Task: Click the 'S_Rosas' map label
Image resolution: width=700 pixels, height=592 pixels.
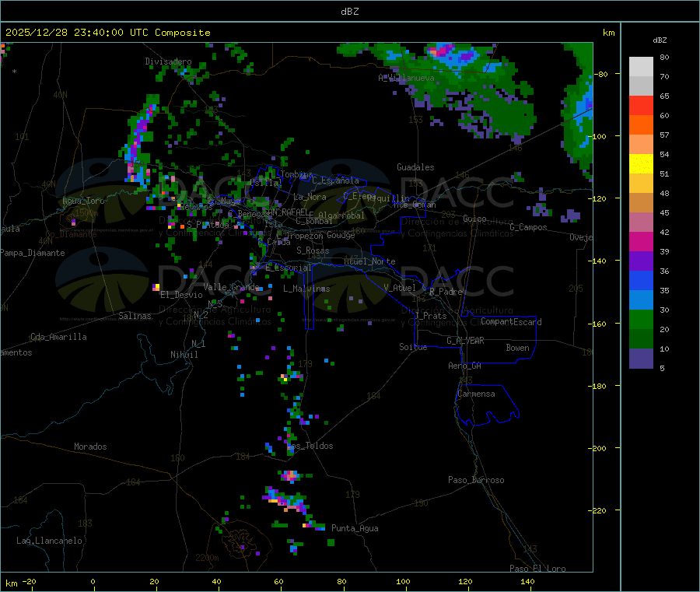Action: point(313,250)
